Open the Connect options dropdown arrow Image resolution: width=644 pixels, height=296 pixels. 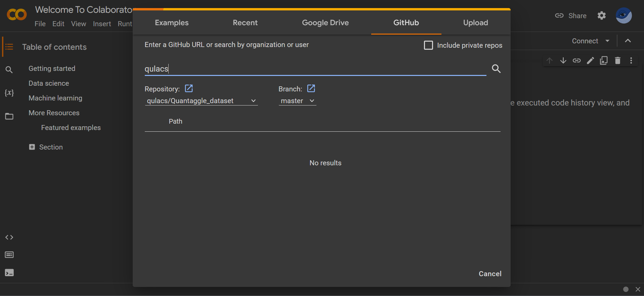pyautogui.click(x=607, y=41)
